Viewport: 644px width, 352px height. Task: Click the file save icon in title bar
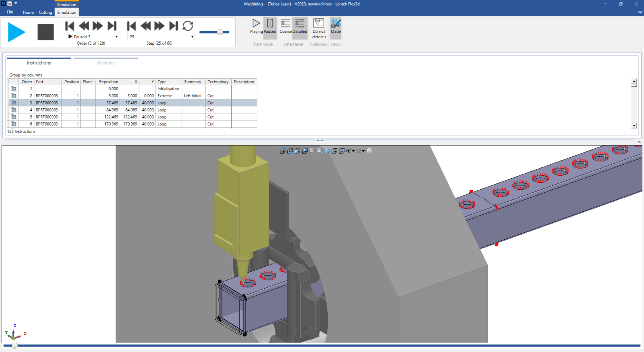point(10,4)
